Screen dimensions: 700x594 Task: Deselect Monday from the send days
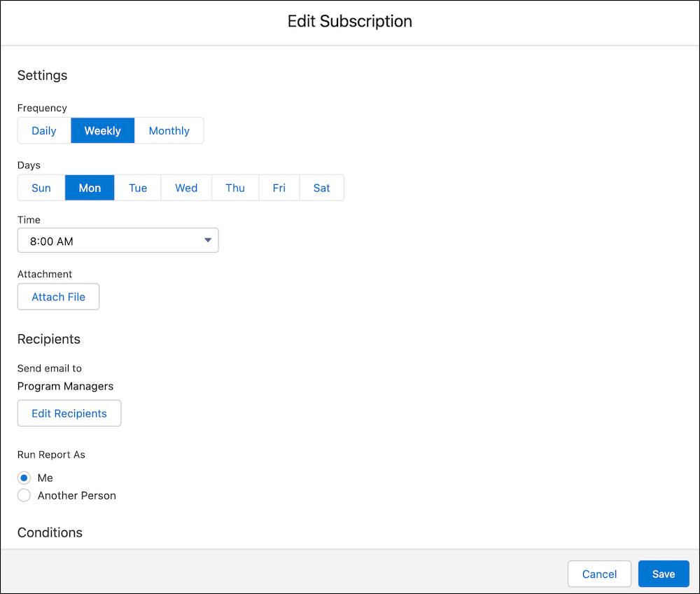[x=90, y=188]
